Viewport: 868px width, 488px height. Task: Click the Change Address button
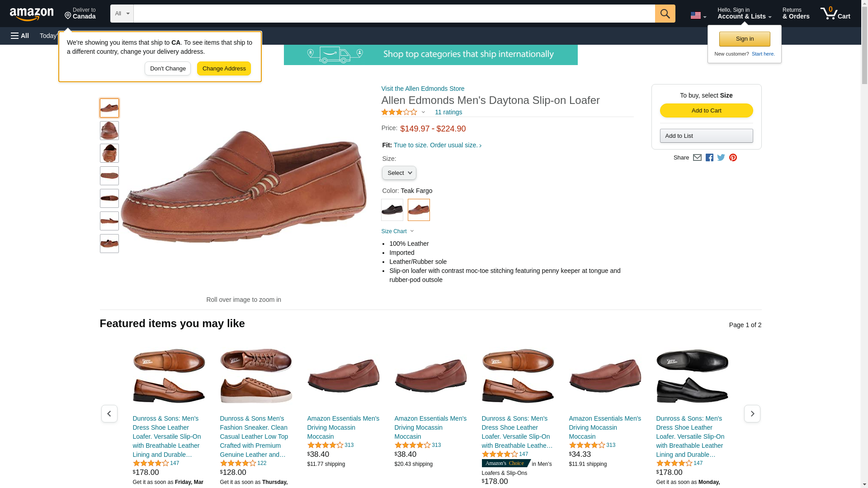coord(224,69)
